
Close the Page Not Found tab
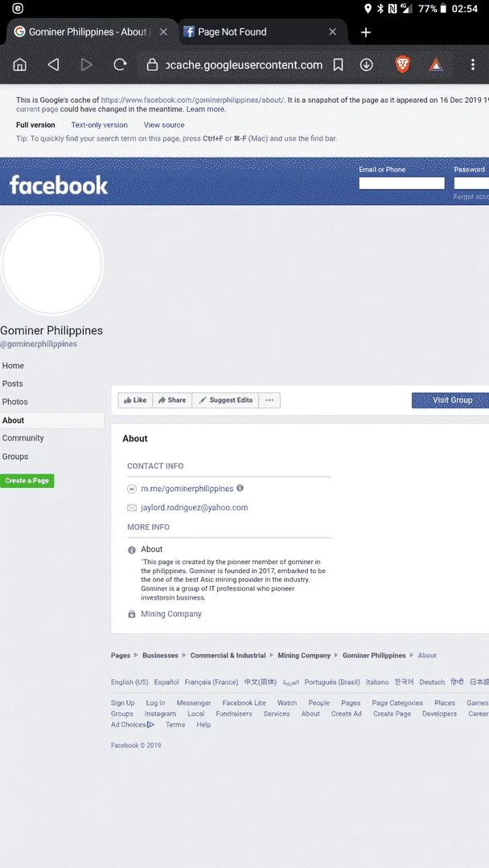point(332,32)
